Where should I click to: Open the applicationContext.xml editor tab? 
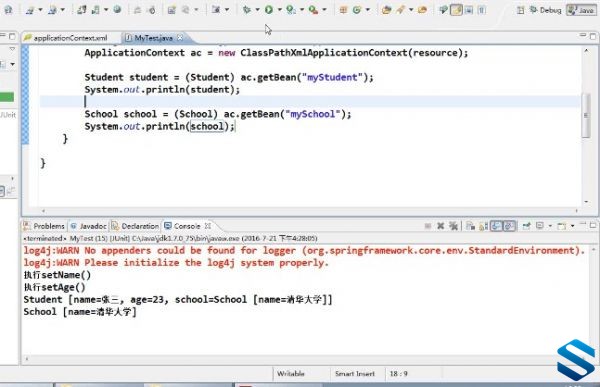66,38
